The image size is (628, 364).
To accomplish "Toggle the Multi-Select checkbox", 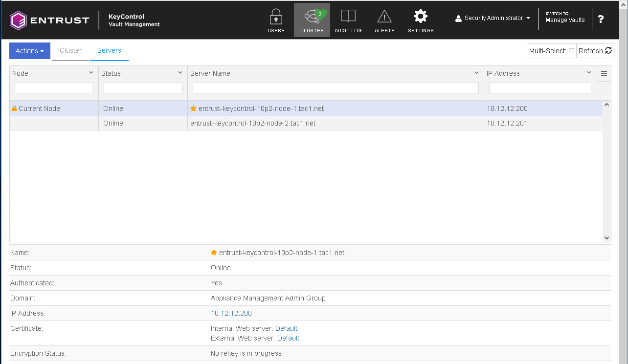I will click(x=571, y=50).
